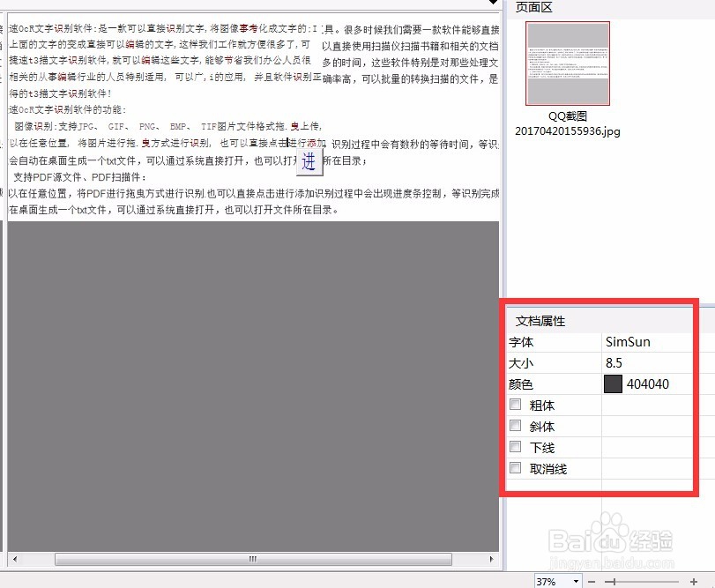Enable the 粗体 bold checkbox
715x588 pixels.
pos(515,405)
